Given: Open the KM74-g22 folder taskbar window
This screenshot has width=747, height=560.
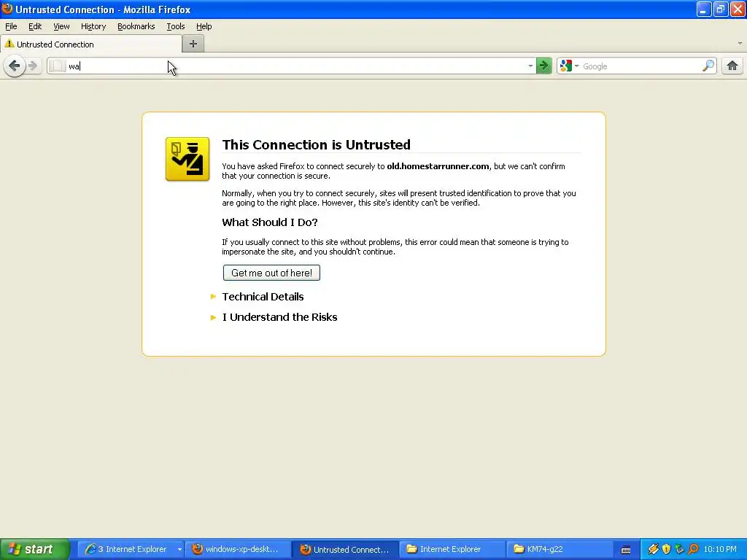Looking at the screenshot, I should click(x=558, y=549).
